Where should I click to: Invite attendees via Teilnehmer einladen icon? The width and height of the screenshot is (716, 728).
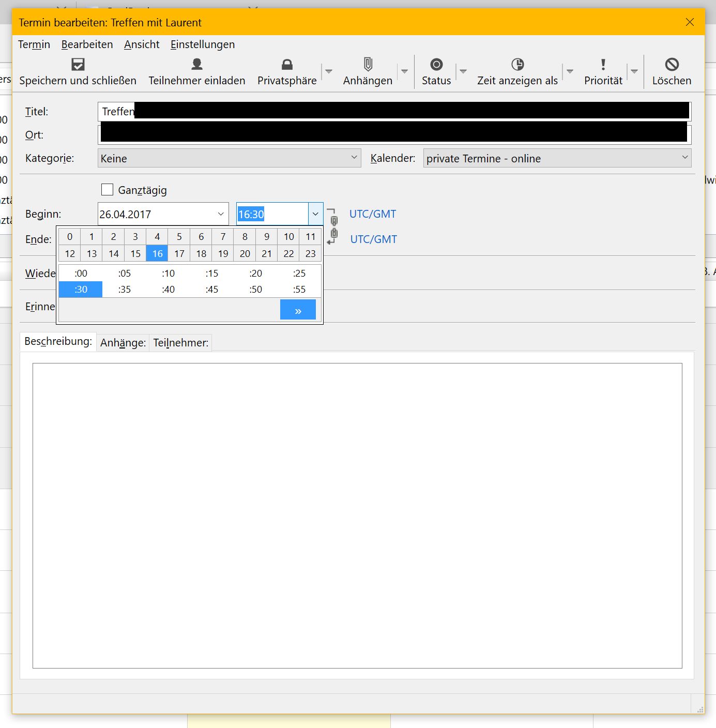[x=197, y=64]
